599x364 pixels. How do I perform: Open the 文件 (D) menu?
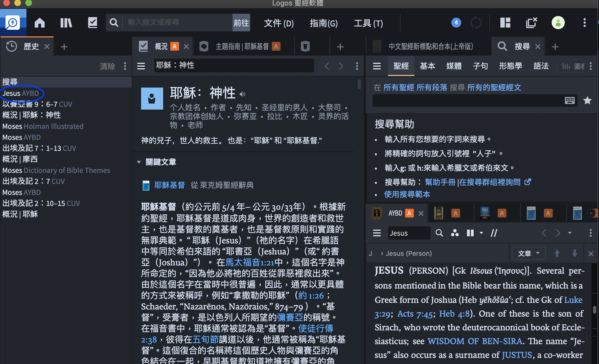[x=279, y=23]
